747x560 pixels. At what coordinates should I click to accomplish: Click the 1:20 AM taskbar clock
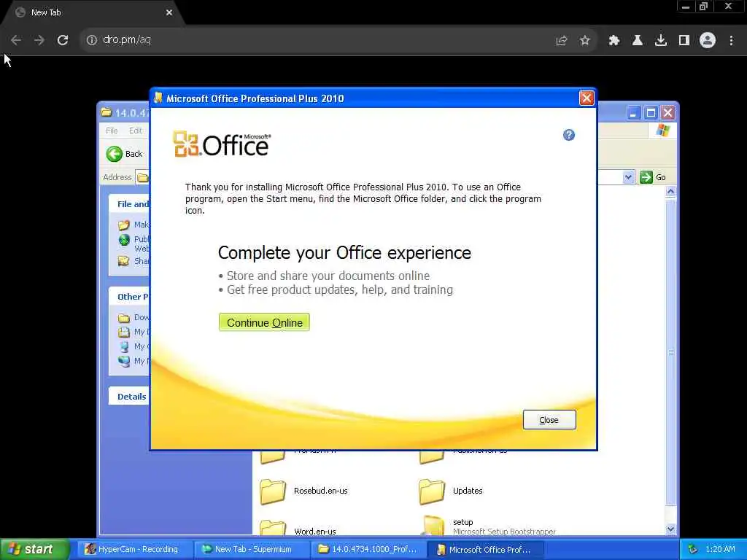coord(720,549)
